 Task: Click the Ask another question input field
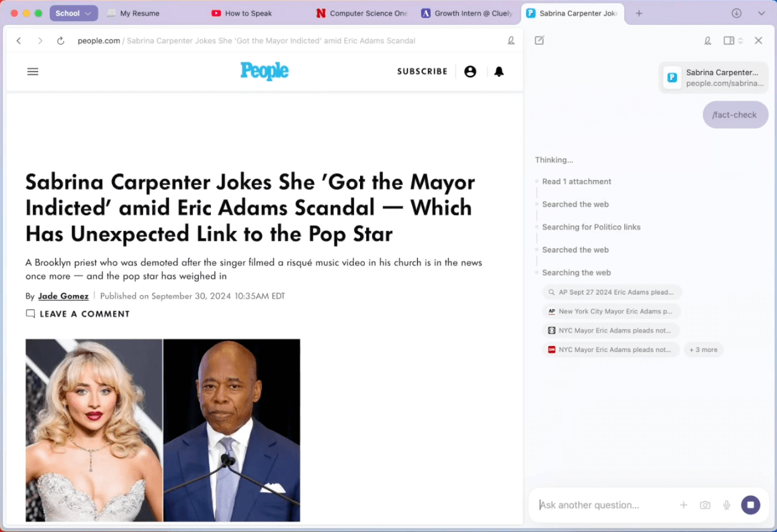(x=603, y=505)
